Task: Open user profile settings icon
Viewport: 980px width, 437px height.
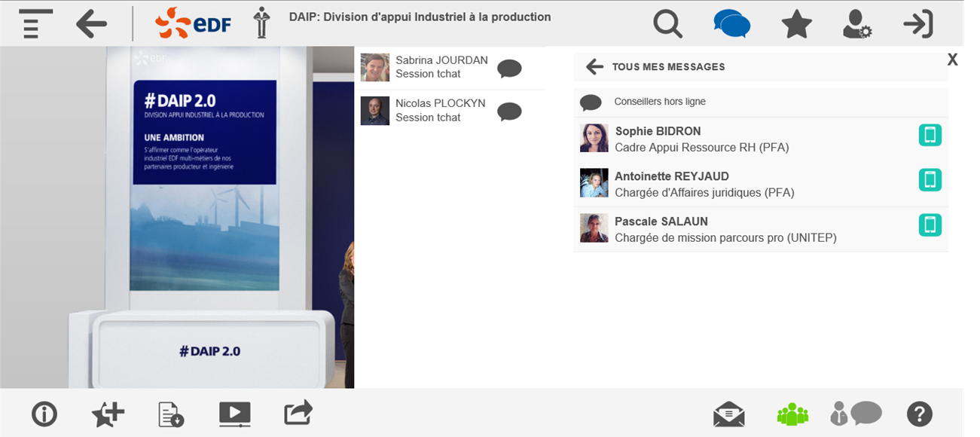Action: (857, 24)
